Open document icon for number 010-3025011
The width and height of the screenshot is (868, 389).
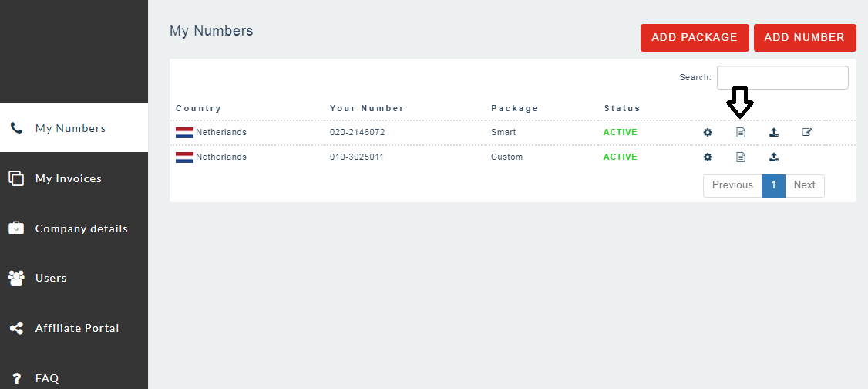[x=741, y=157]
